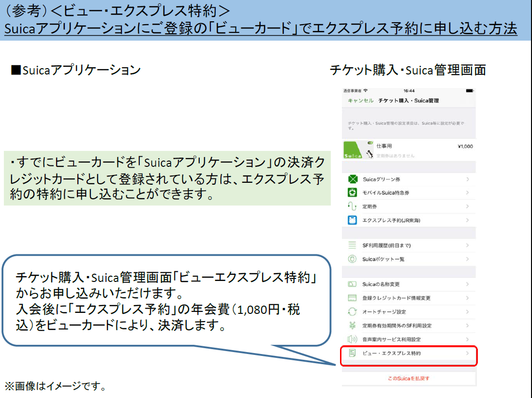Tap the 登録クレジットカード情報変更 card icon
The height and width of the screenshot is (398, 532).
352,298
